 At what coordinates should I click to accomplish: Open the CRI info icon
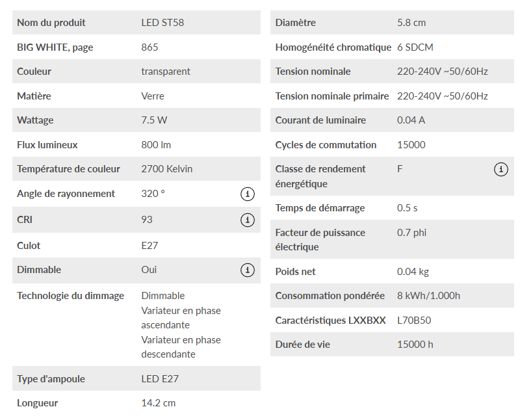click(x=247, y=220)
